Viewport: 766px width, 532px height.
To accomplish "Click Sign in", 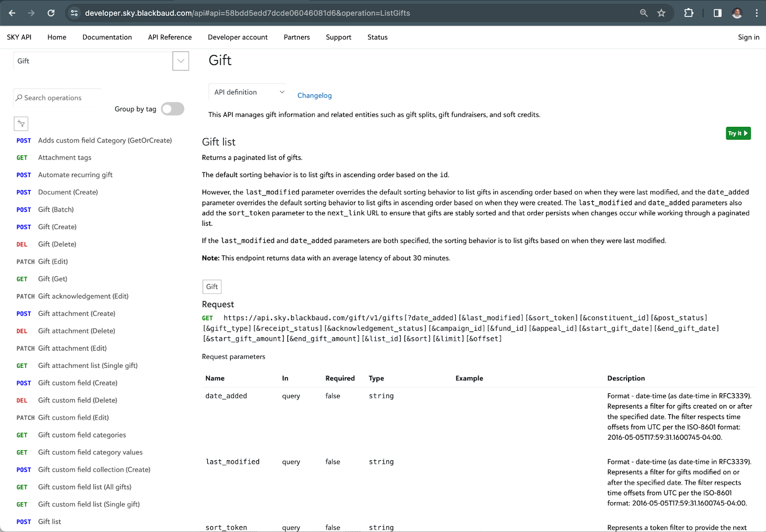I will click(x=749, y=37).
